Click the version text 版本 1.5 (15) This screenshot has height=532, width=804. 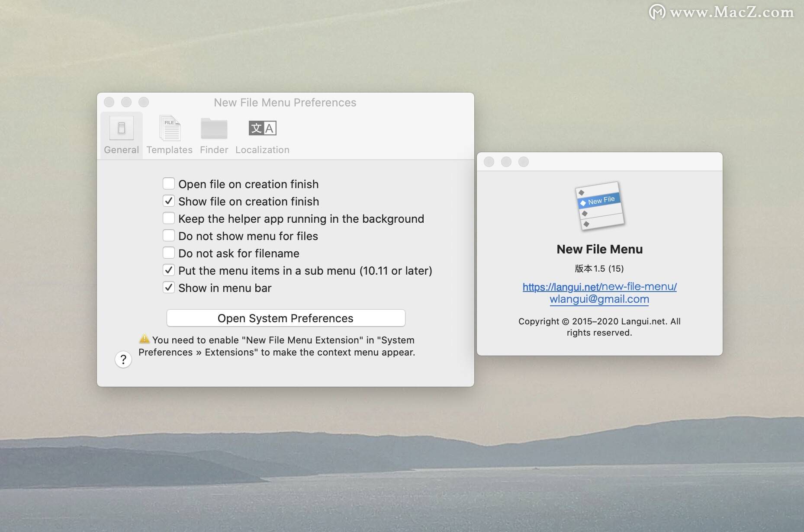[x=599, y=269]
